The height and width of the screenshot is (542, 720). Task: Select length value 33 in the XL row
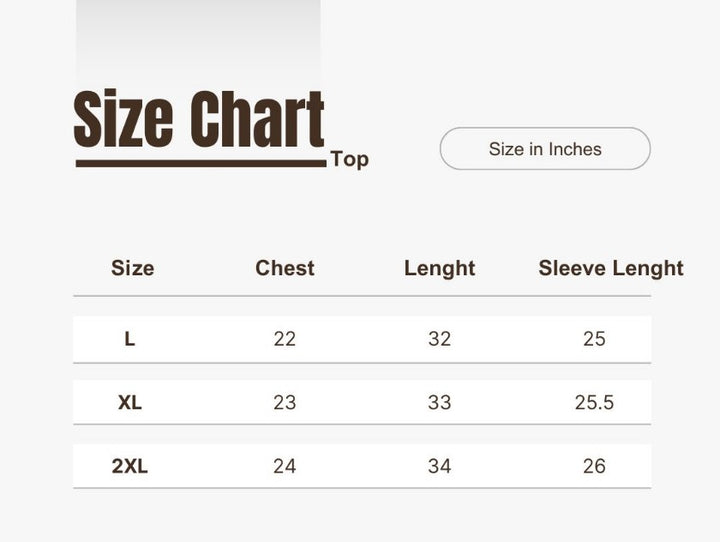tap(439, 403)
